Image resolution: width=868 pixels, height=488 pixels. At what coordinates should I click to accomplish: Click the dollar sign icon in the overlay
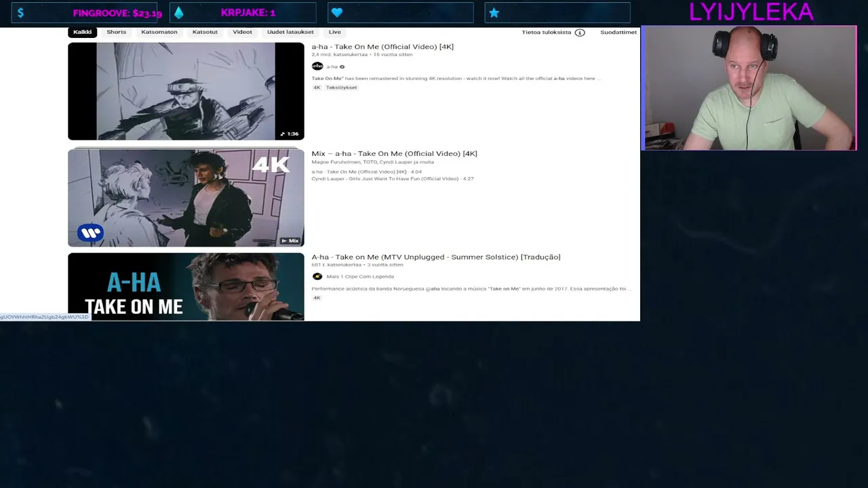(x=20, y=13)
